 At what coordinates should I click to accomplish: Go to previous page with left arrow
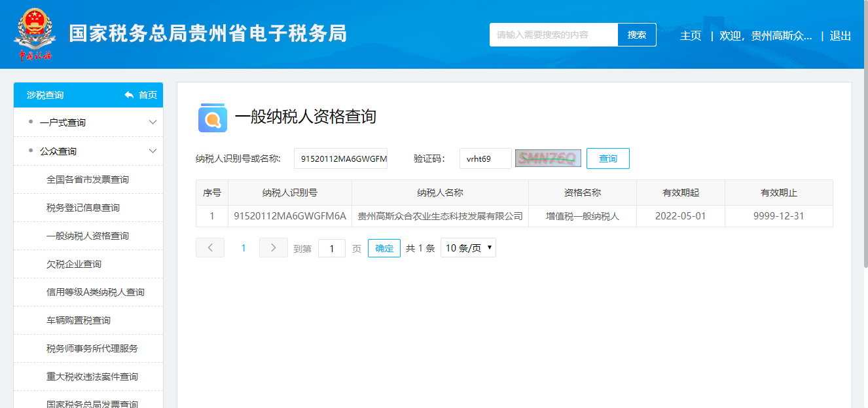click(x=210, y=248)
